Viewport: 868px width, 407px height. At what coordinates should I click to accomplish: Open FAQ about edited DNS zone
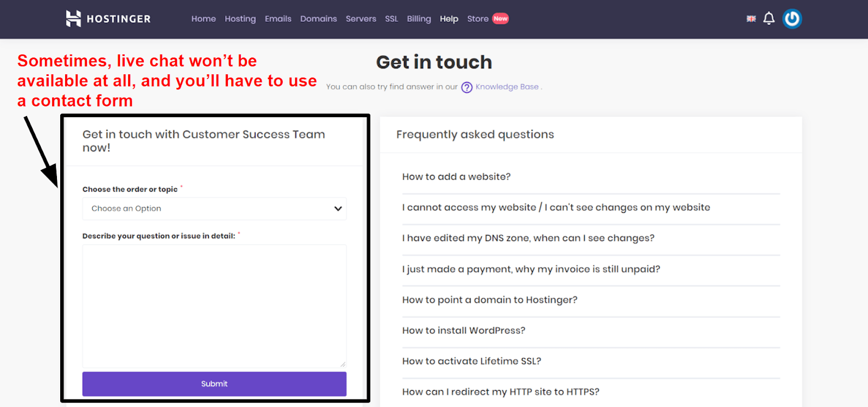click(528, 238)
